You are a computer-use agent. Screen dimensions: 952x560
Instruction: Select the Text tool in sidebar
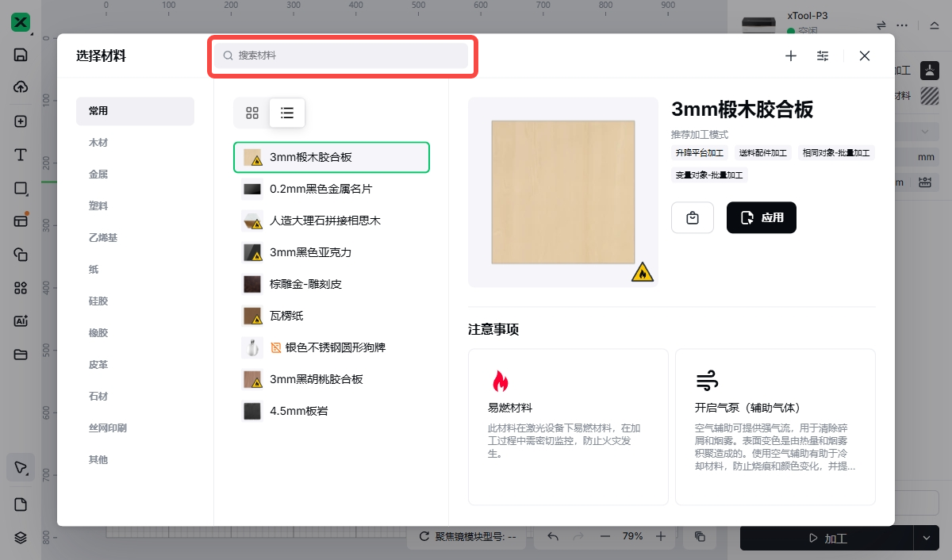[21, 155]
